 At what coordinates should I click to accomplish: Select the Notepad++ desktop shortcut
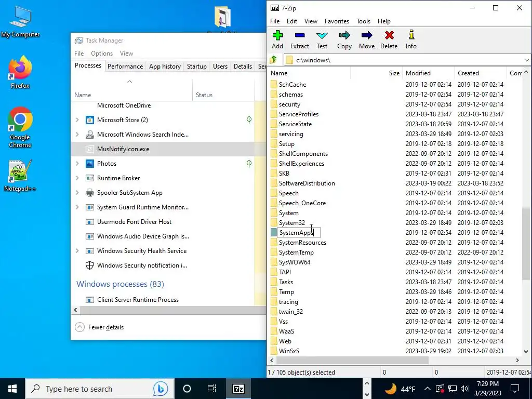pyautogui.click(x=20, y=175)
